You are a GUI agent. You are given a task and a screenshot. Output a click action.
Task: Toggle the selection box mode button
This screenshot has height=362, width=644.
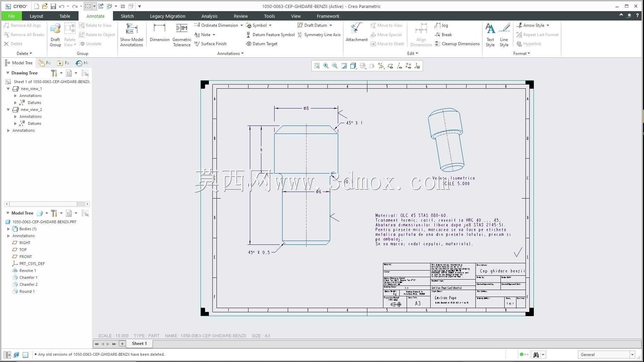(x=88, y=6)
